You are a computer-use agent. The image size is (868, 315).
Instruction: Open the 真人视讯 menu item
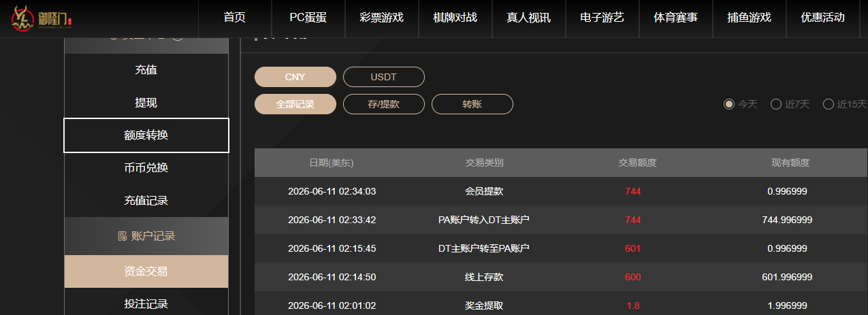(529, 18)
